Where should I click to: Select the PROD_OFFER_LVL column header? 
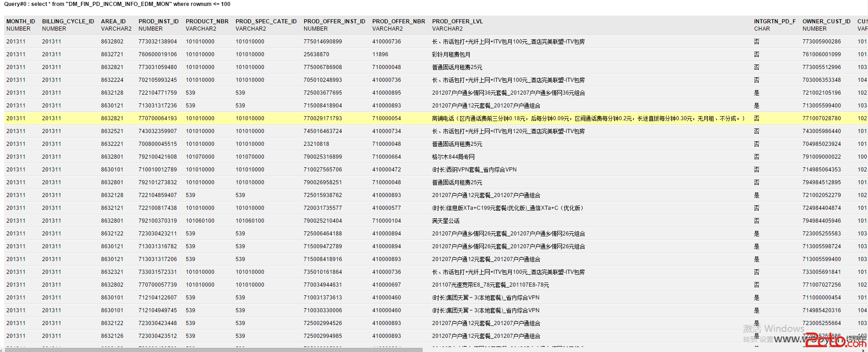tap(457, 21)
